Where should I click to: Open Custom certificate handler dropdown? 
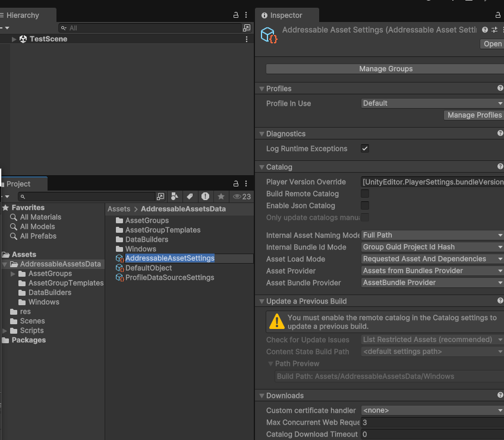[432, 410]
